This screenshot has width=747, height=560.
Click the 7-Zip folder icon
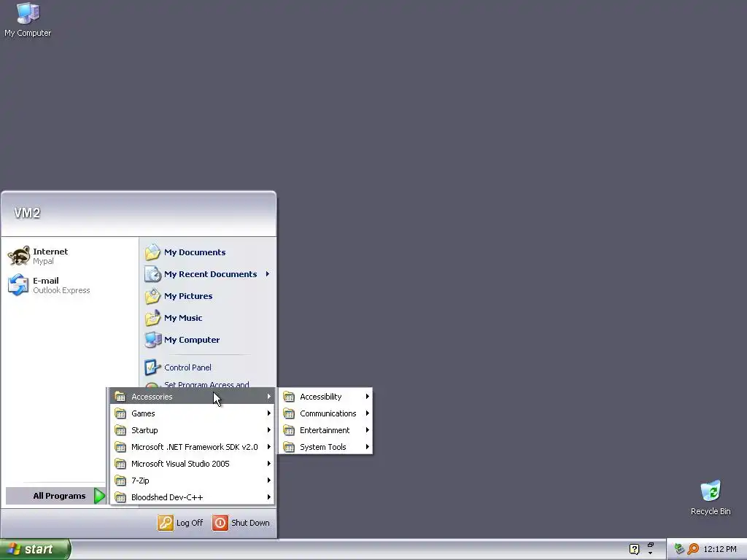(120, 481)
